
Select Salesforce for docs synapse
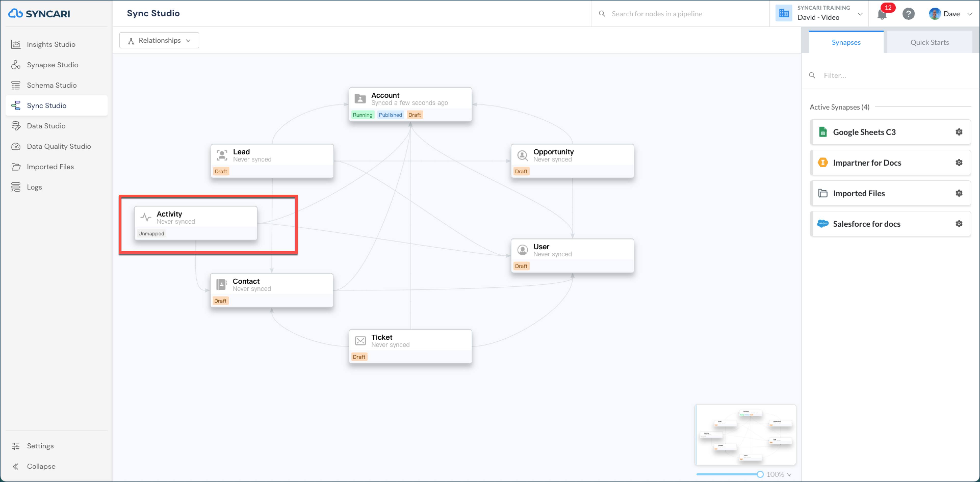pos(890,223)
